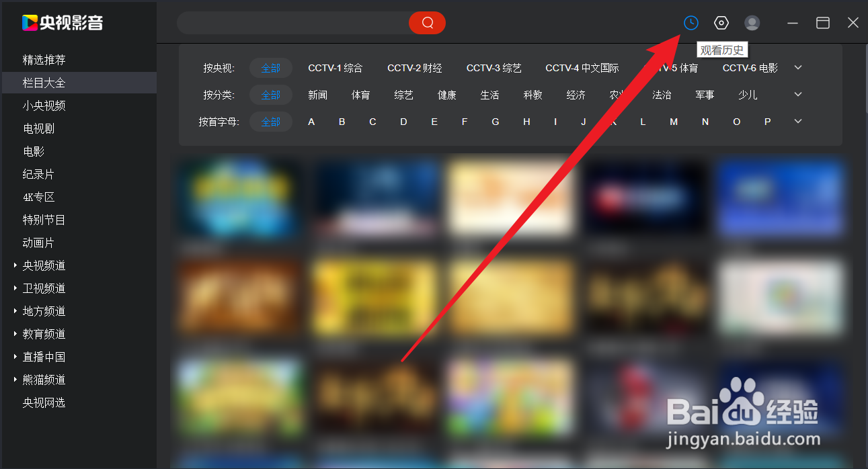The image size is (868, 469).
Task: Filter category 科教
Action: [x=533, y=95]
